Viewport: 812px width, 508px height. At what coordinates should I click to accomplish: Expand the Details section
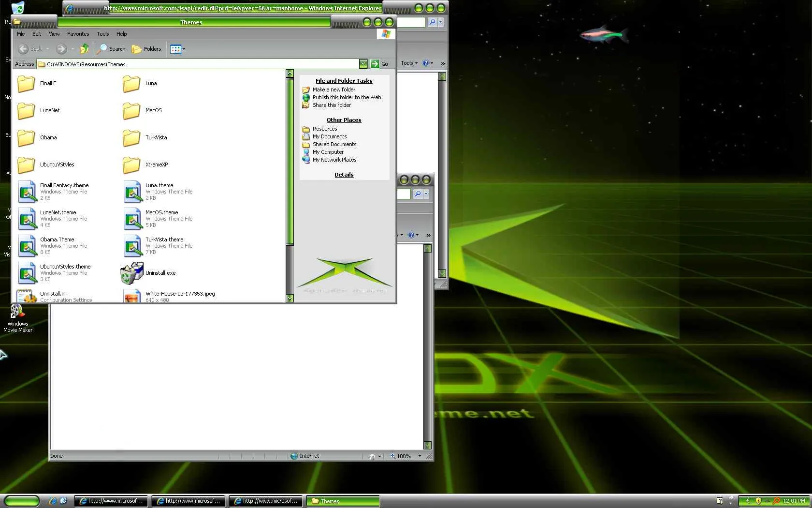[344, 175]
